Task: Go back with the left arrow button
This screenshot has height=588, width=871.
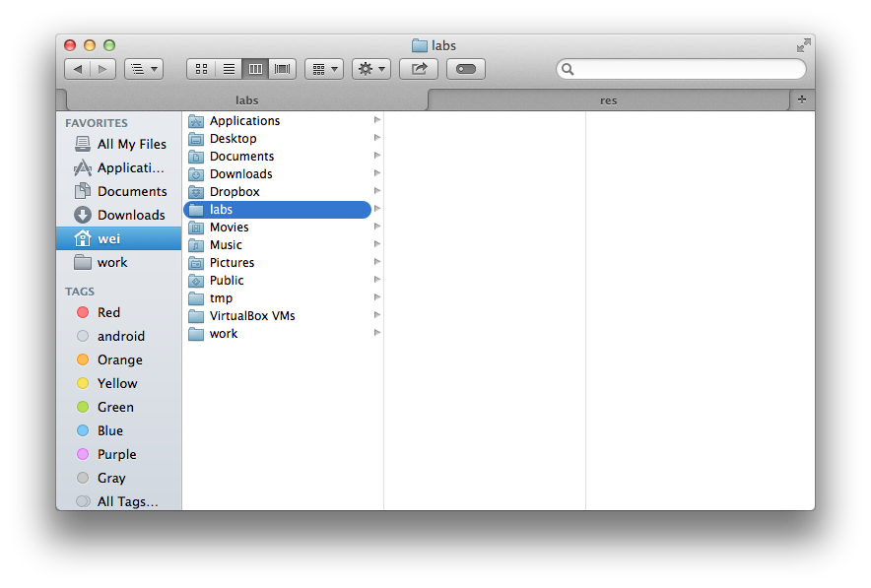Action: [x=77, y=69]
